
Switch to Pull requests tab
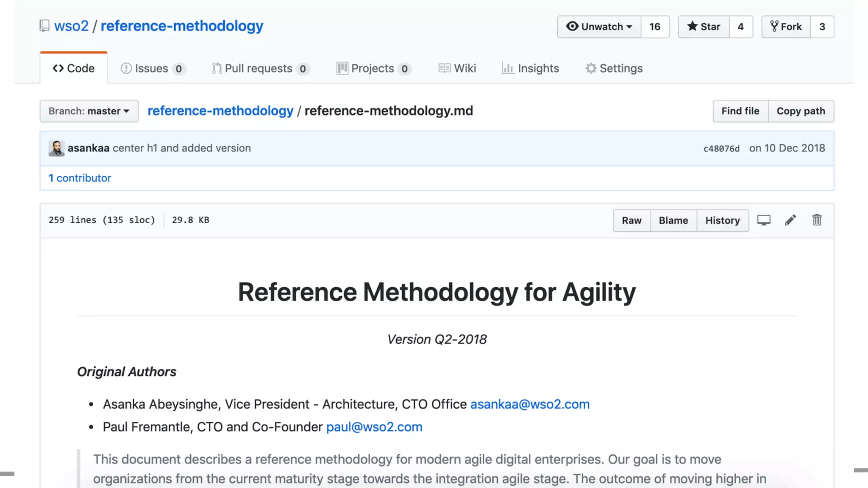260,68
